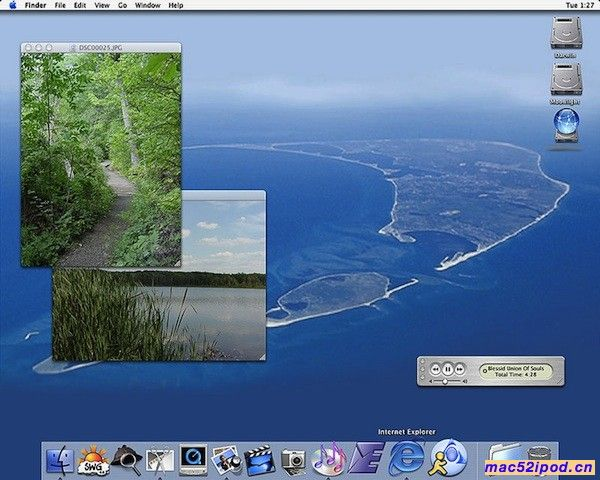Click the lake photo window title bar
This screenshot has height=480, width=600.
click(x=223, y=195)
